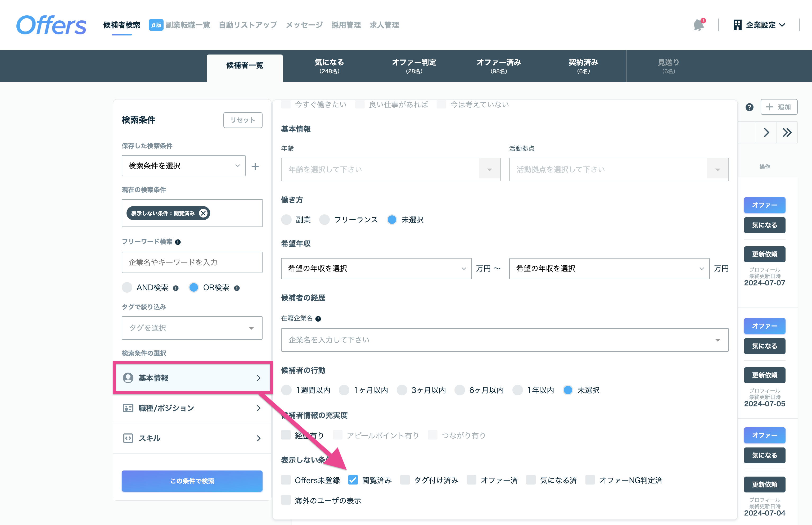Go to next page arrow

766,133
